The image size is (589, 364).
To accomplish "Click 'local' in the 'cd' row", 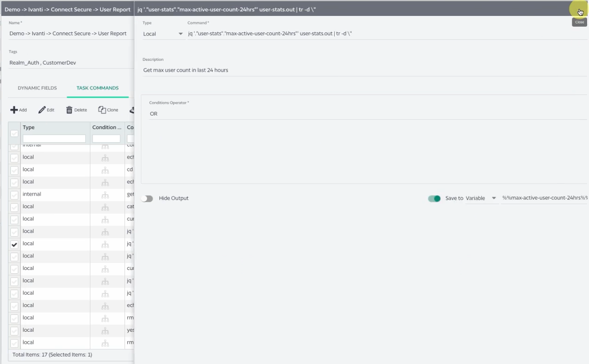I will click(28, 169).
